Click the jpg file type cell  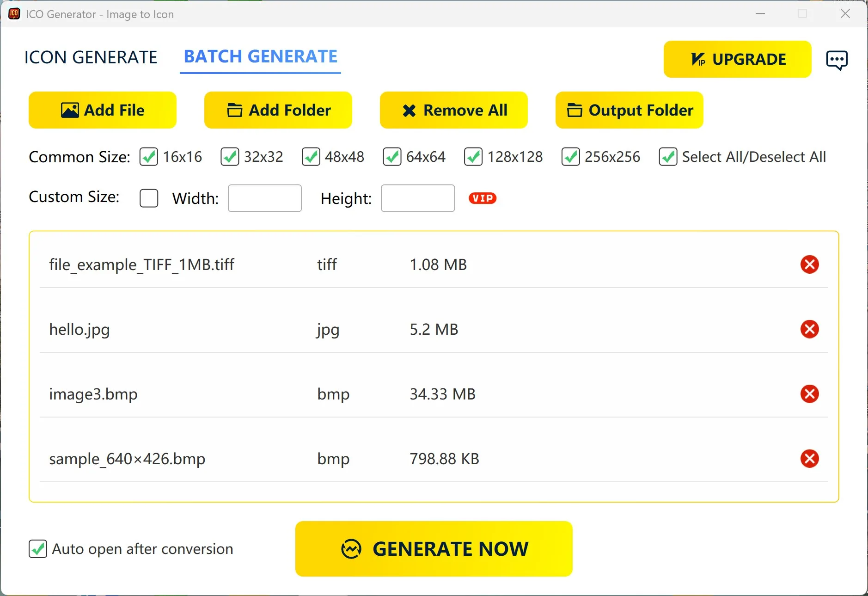click(x=328, y=330)
